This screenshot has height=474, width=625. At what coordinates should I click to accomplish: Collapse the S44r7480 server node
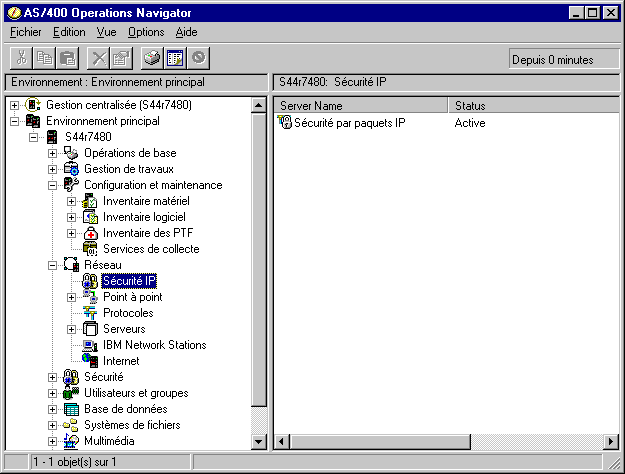[33, 137]
